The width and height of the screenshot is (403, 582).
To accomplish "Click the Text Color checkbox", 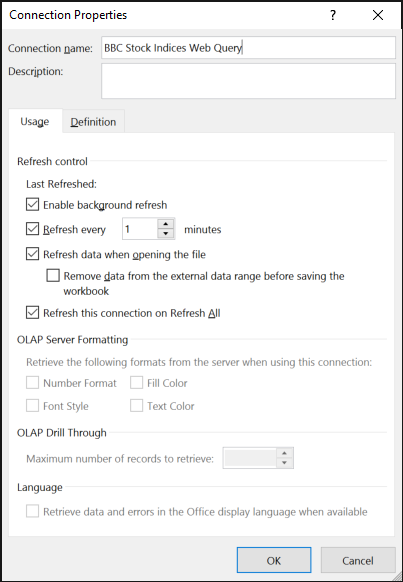I will (x=136, y=406).
